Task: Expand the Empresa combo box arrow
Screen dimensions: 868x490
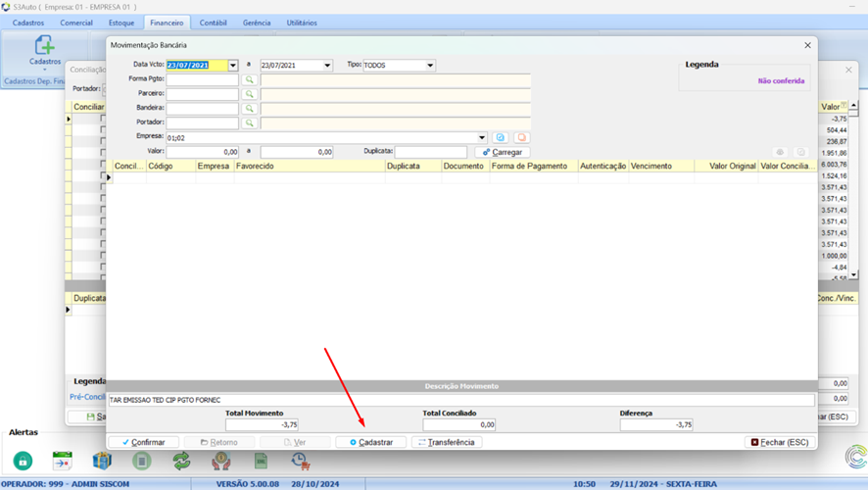Action: click(482, 138)
